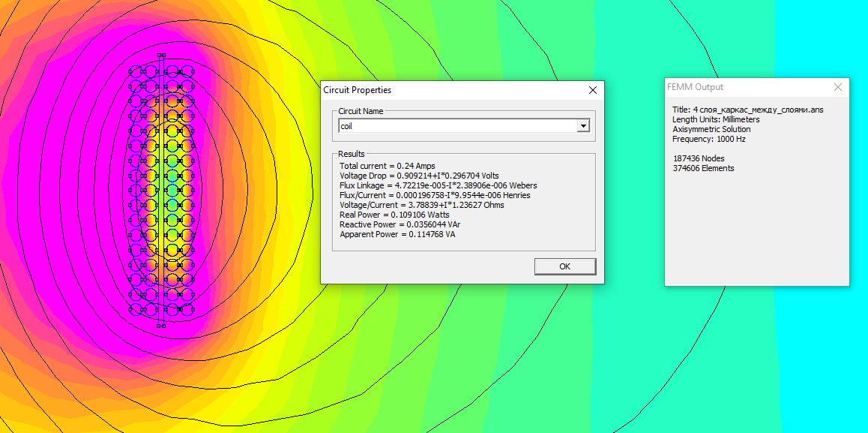Click 'Length Units: Millimeters' in FEMM Output

point(716,119)
